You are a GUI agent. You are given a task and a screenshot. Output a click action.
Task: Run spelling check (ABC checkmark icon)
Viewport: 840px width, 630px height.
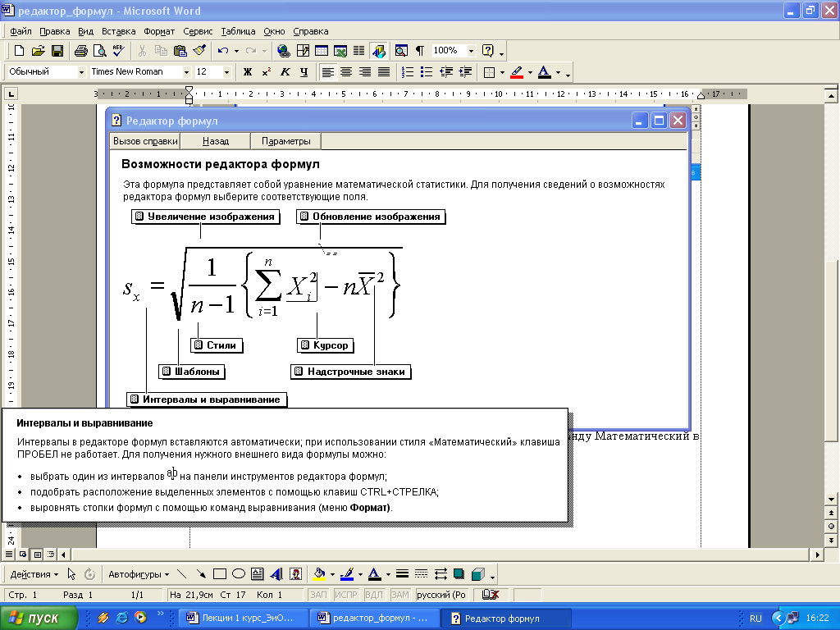(x=119, y=51)
